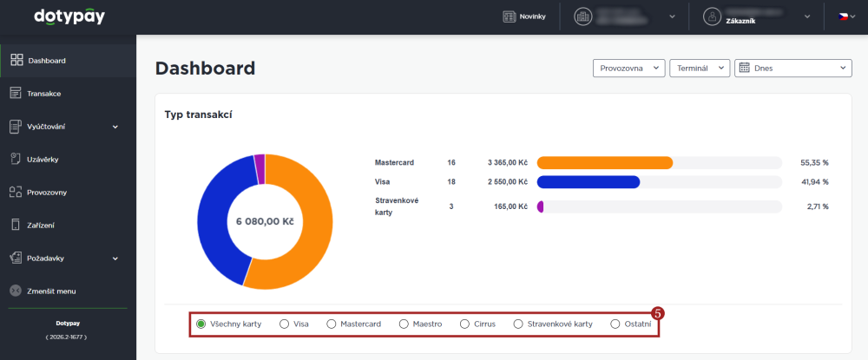Open Transakce via its sidebar icon
Viewport: 868px width, 360px height.
point(16,94)
